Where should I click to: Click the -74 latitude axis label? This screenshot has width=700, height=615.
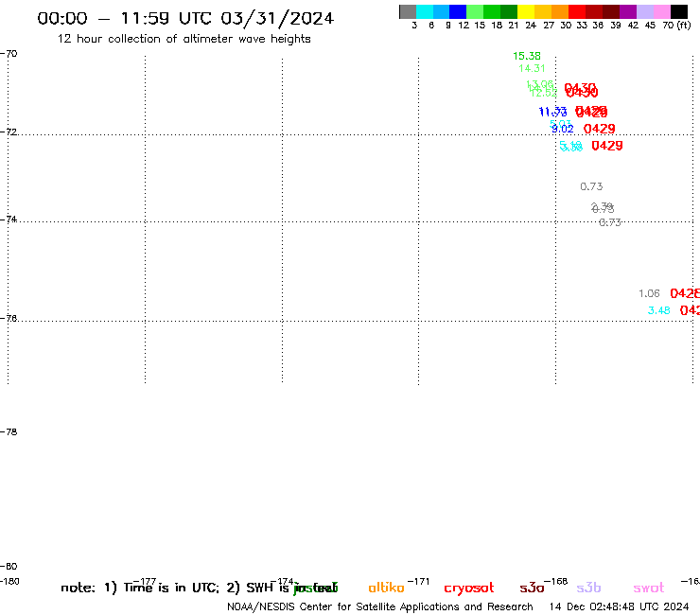click(9, 220)
